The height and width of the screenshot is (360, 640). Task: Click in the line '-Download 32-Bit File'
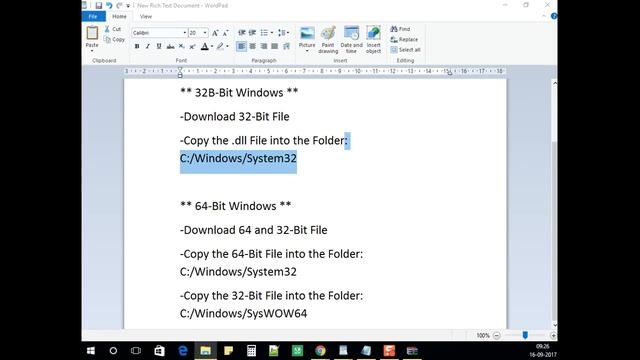pos(235,117)
